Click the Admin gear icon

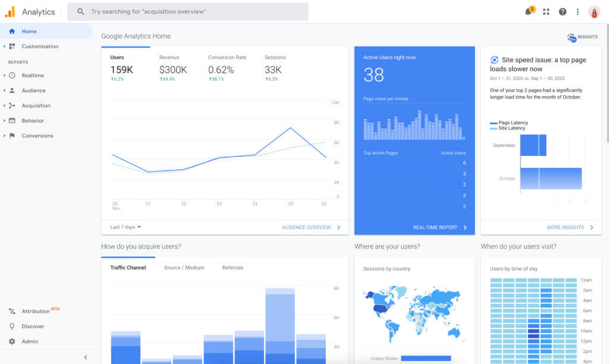point(12,341)
